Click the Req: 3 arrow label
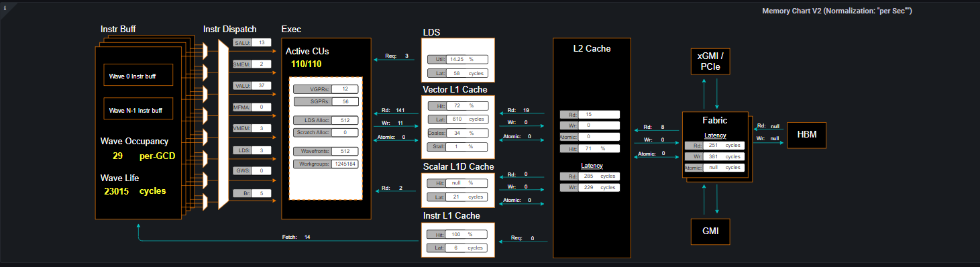The width and height of the screenshot is (980, 267). (x=396, y=56)
